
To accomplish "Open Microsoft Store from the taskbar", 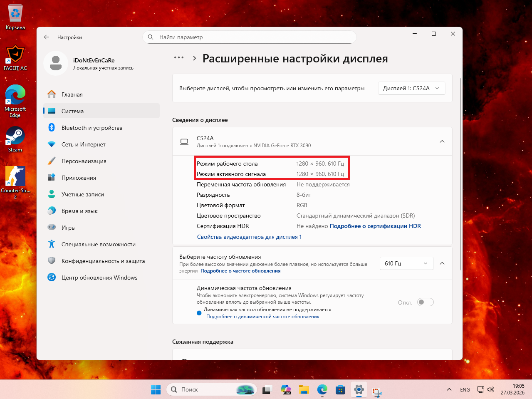I will pyautogui.click(x=341, y=389).
